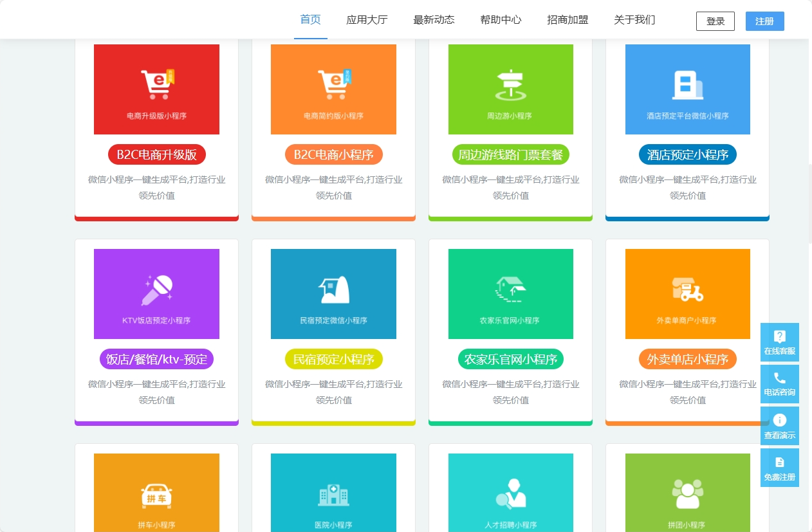Click the shopping cart icon on the red 电商升级版 tile
The height and width of the screenshot is (532, 812).
158,84
